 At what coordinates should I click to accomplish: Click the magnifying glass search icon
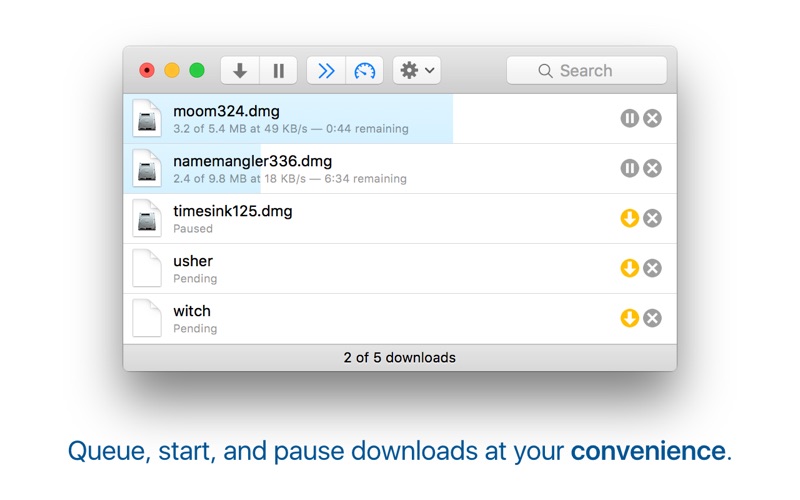(545, 71)
